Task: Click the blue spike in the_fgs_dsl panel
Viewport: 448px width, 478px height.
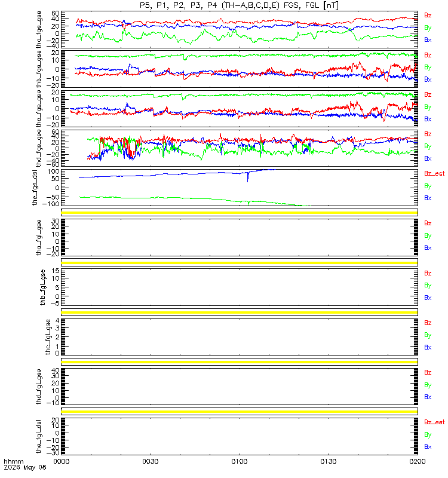Action: click(247, 177)
